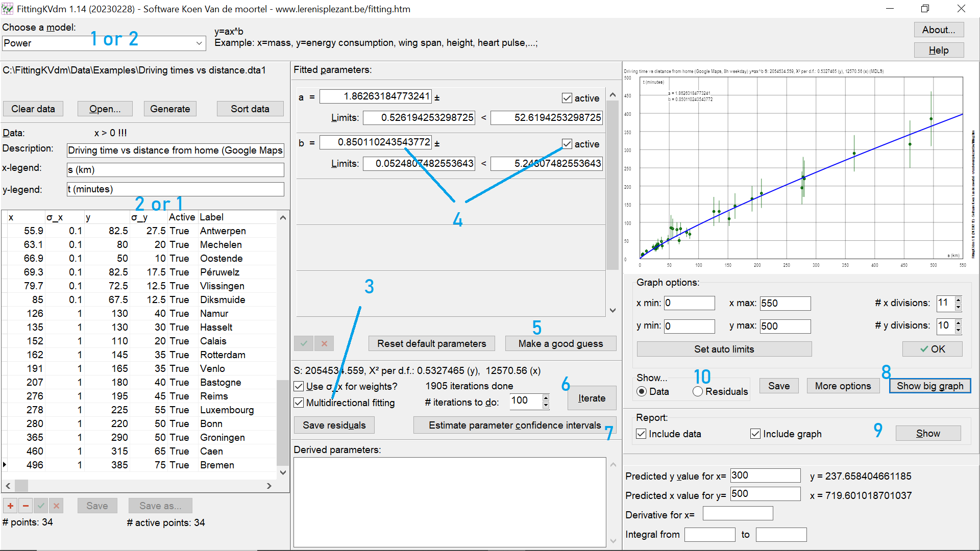Viewport: 980px width, 551px height.
Task: Click Make a good guess
Action: click(561, 343)
